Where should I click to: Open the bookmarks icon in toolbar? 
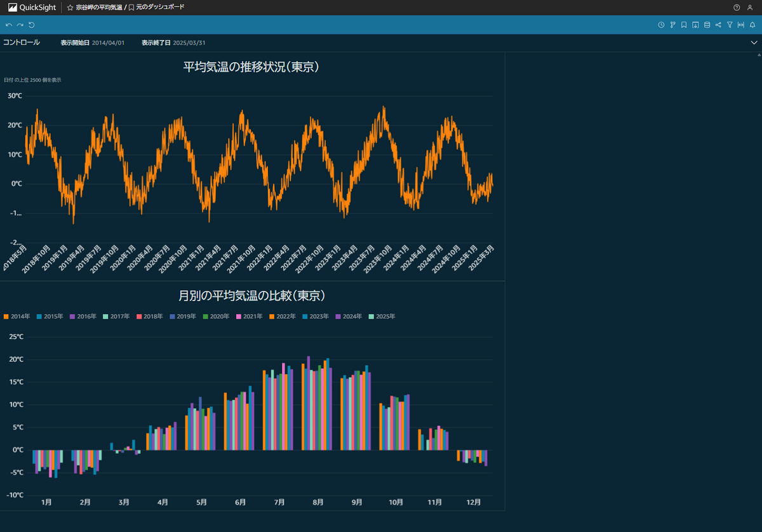[x=684, y=25]
